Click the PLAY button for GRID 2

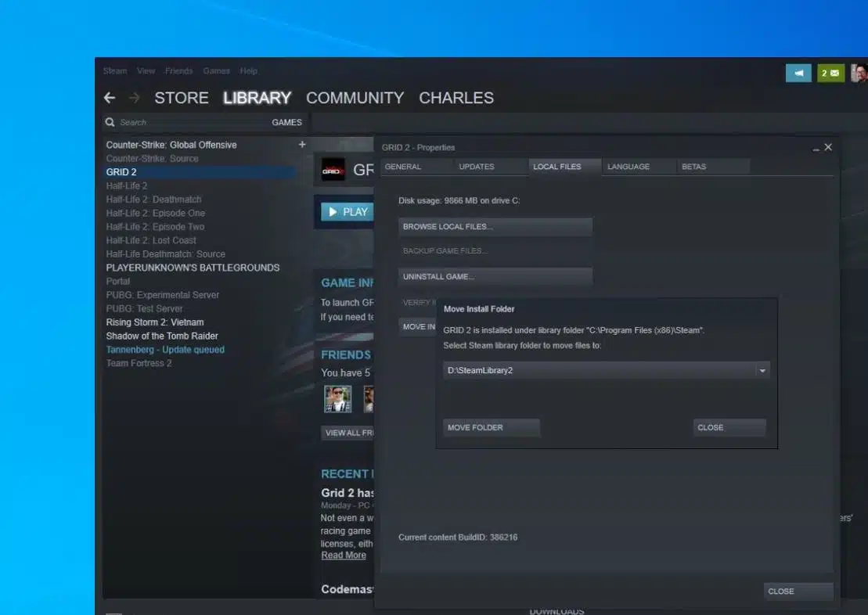(x=348, y=211)
